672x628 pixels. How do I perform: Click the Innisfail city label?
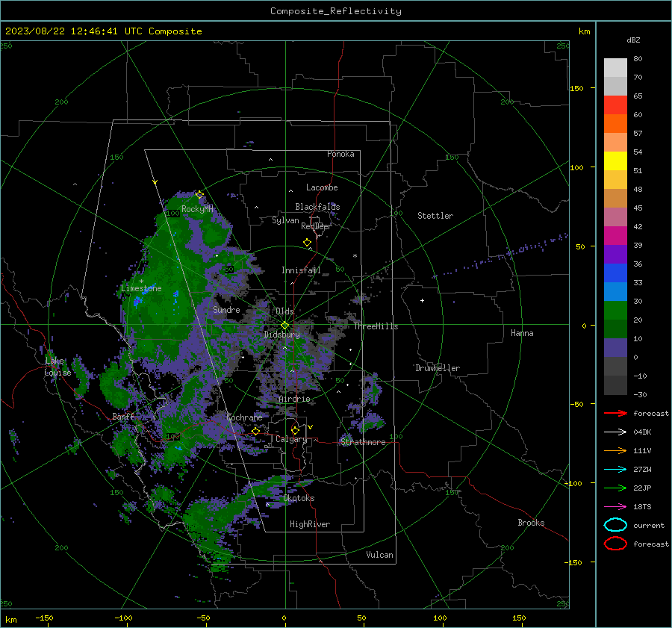(301, 270)
